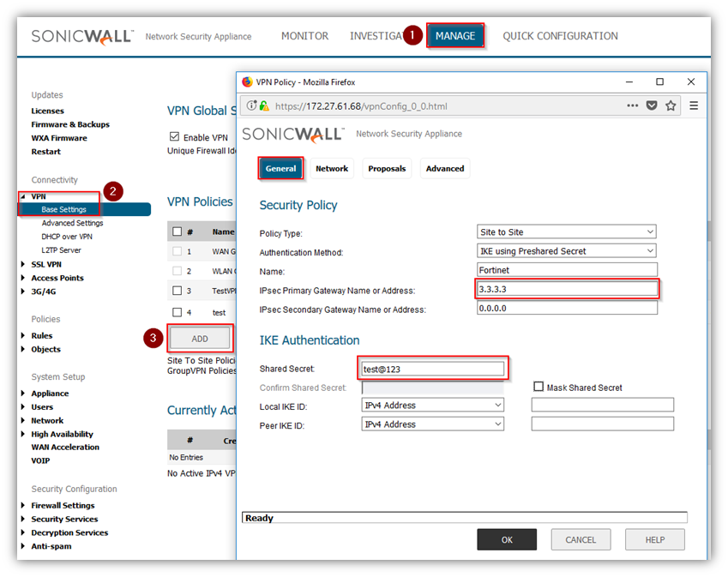The image size is (728, 577).
Task: Click the IPsec Primary Gateway address field
Action: point(567,289)
